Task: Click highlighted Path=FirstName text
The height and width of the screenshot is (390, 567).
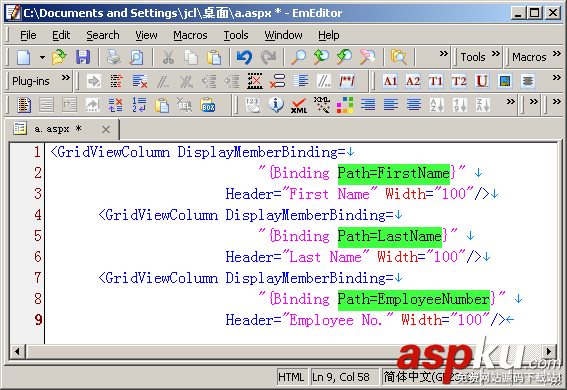Action: click(x=393, y=173)
